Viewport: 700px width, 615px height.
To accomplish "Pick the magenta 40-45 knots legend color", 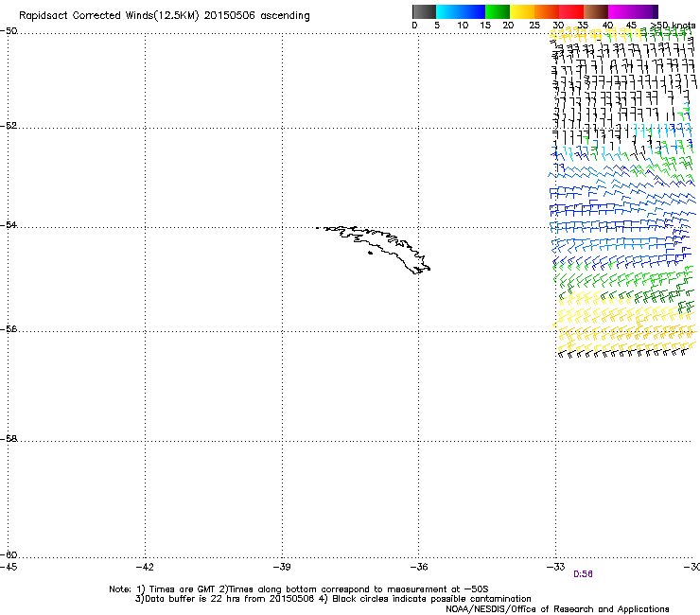I will coord(621,11).
